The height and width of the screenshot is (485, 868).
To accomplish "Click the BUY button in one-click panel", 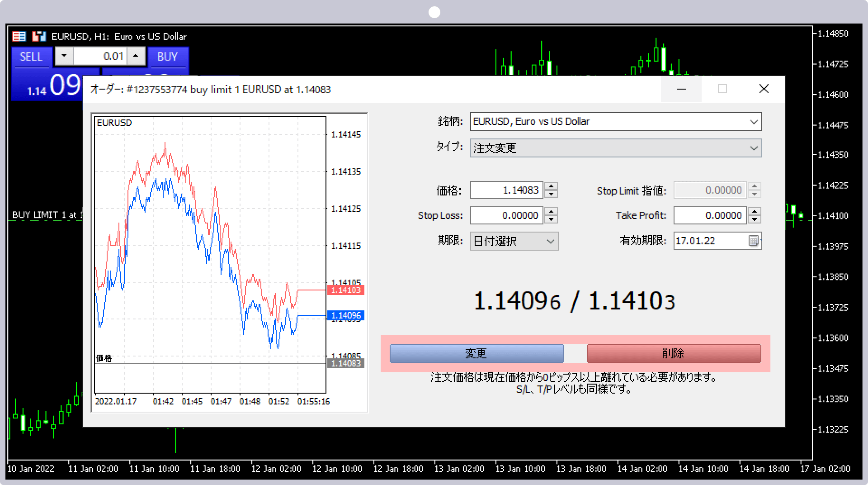I will point(167,57).
